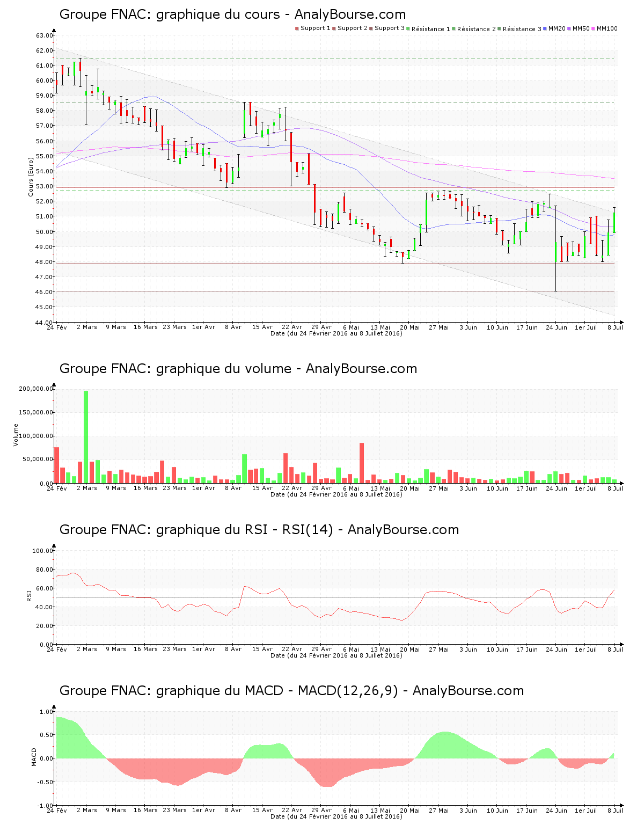
Task: Click the '27 Mai' date label on the volume chart
Action: [439, 488]
